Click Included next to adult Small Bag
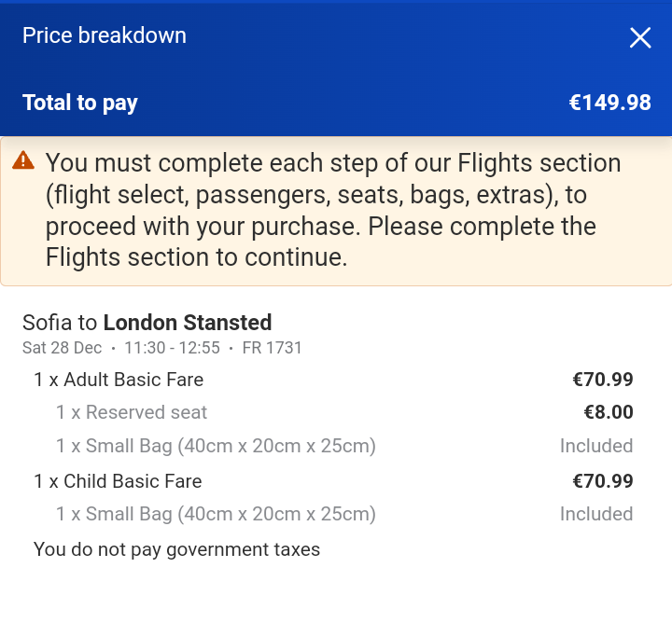 (x=595, y=446)
